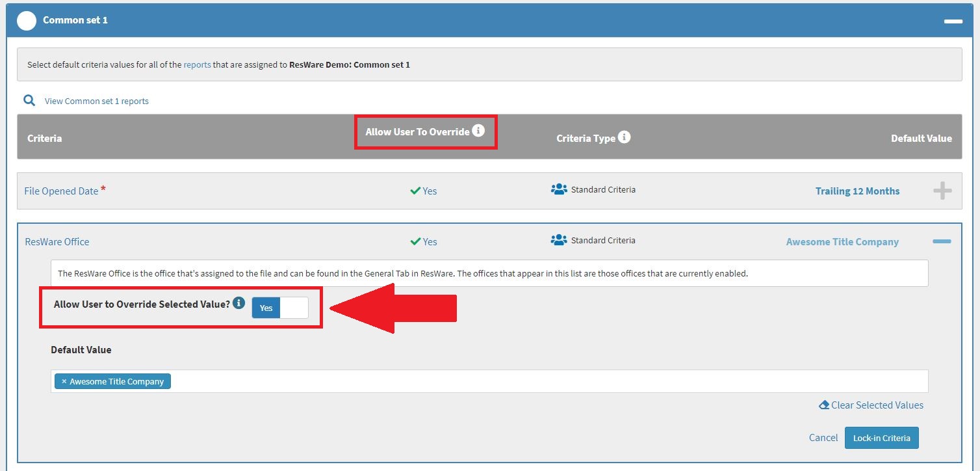This screenshot has width=980, height=471.
Task: Click the white circle icon in Common set 1 header
Action: click(x=26, y=20)
